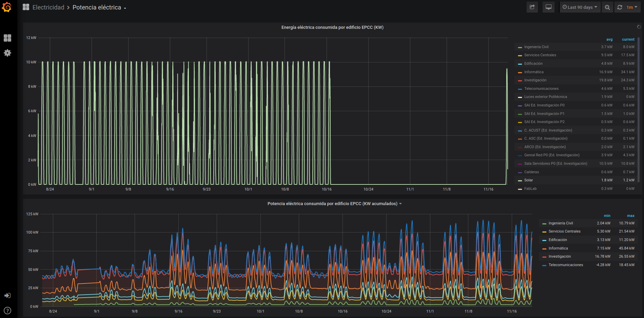The width and height of the screenshot is (644, 318).
Task: Click the Electricidad folder breadcrumb link
Action: coord(48,7)
